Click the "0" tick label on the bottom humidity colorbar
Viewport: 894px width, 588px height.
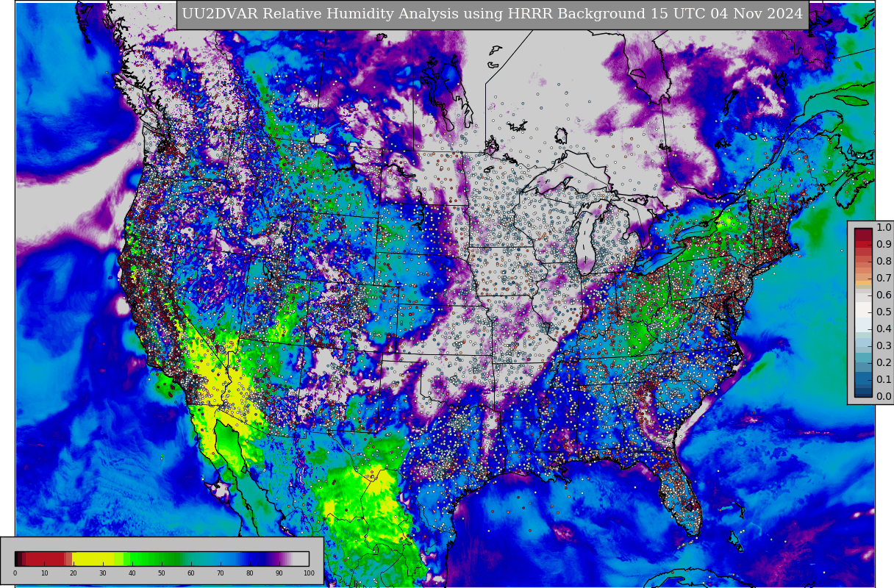click(15, 573)
